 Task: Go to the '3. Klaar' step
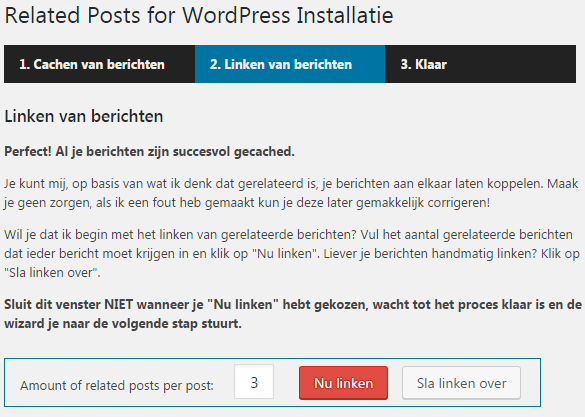pyautogui.click(x=481, y=64)
